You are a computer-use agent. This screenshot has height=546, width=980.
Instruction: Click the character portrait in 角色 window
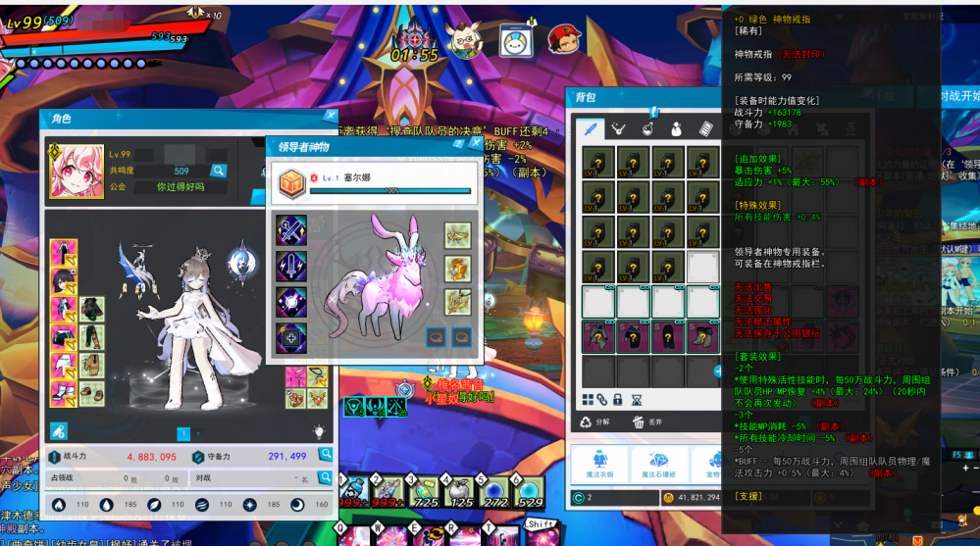click(77, 172)
